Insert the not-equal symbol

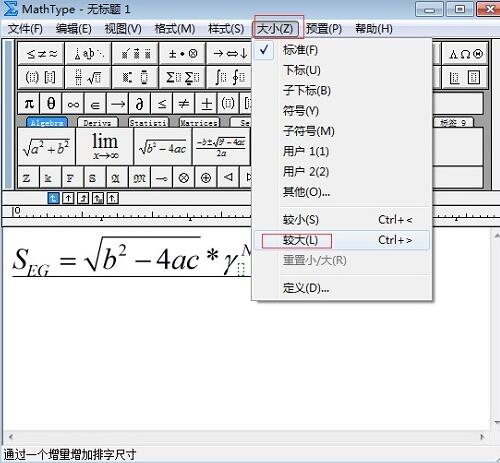click(x=184, y=104)
